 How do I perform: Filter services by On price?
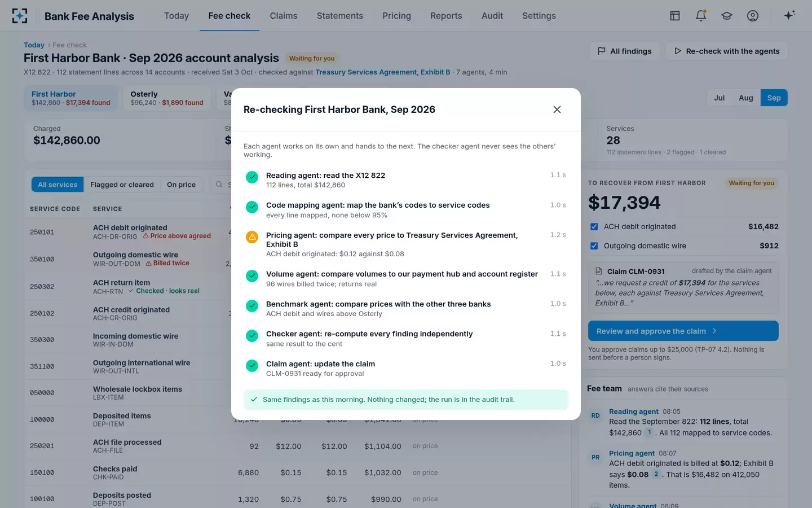click(x=181, y=185)
